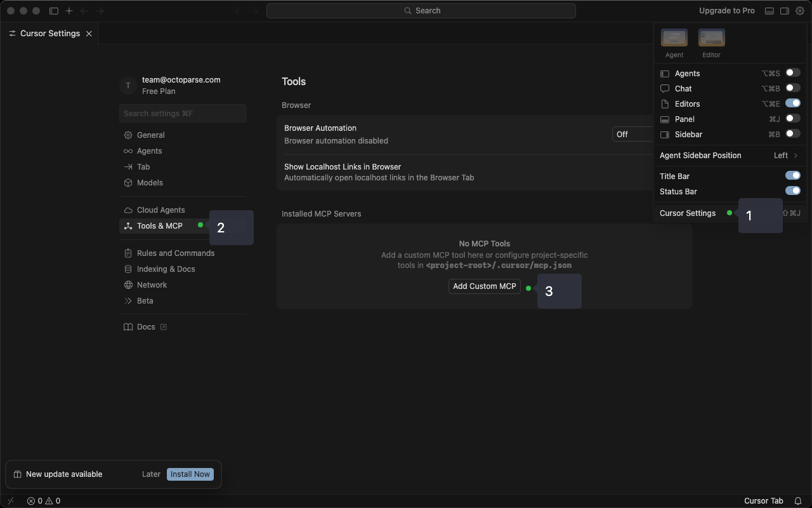Click the Install Now button
This screenshot has height=508, width=812.
[190, 474]
